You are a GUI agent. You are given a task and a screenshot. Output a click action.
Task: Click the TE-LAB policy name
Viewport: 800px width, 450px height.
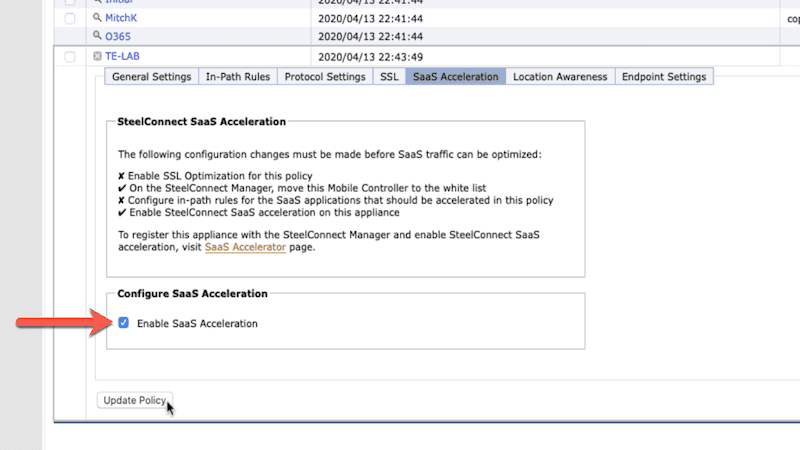[122, 56]
